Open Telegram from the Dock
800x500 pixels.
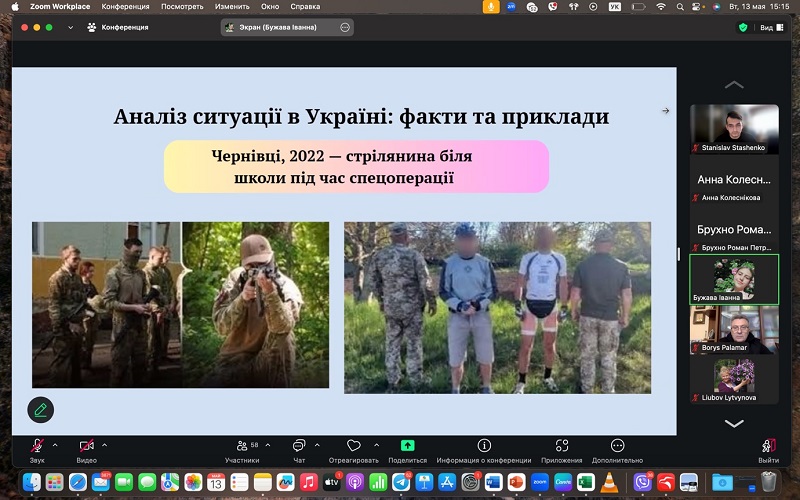[401, 482]
